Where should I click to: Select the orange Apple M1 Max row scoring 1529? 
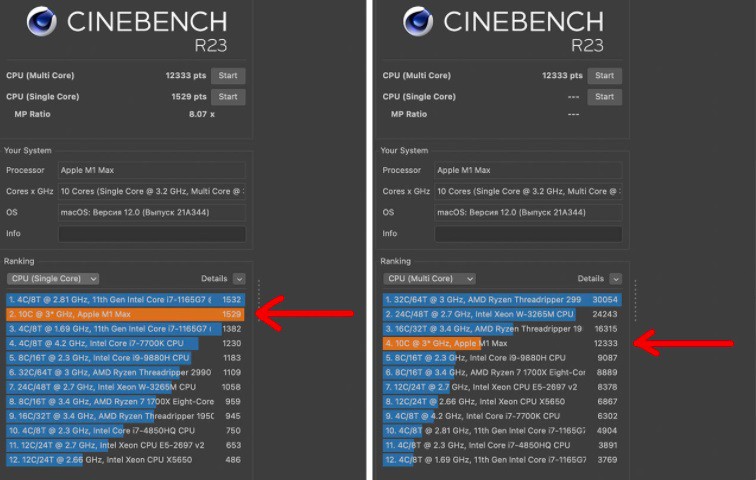(x=125, y=314)
